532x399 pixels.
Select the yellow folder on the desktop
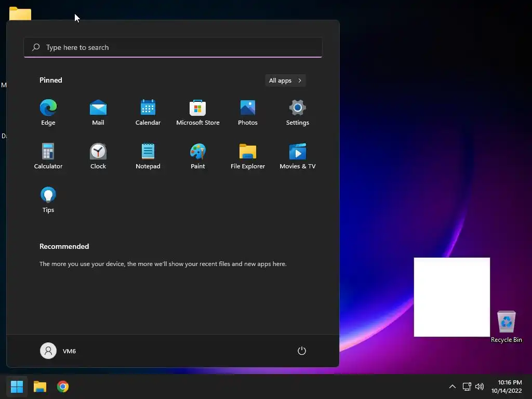pyautogui.click(x=20, y=14)
